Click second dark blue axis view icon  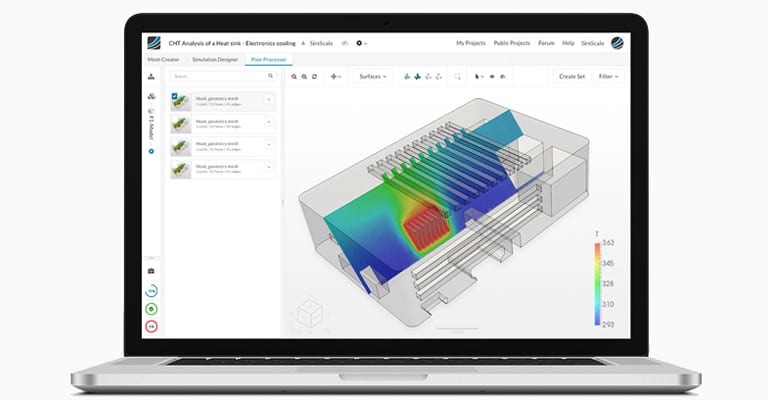(417, 76)
